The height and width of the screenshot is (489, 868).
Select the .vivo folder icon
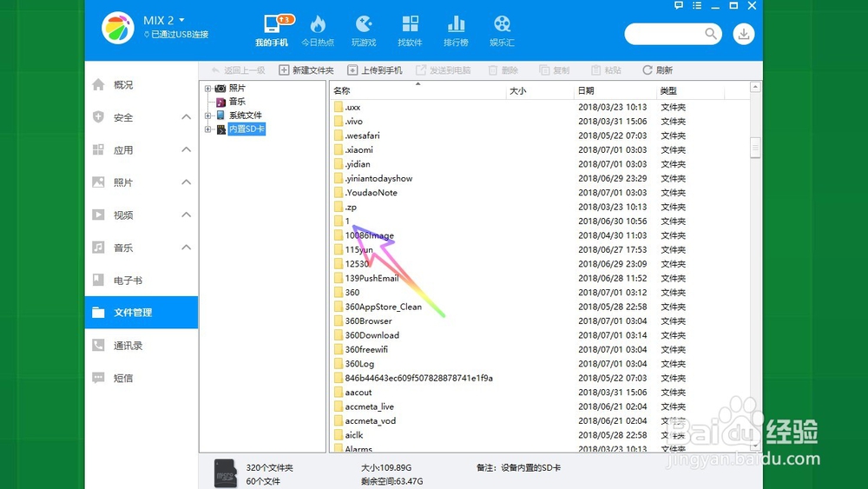point(339,122)
